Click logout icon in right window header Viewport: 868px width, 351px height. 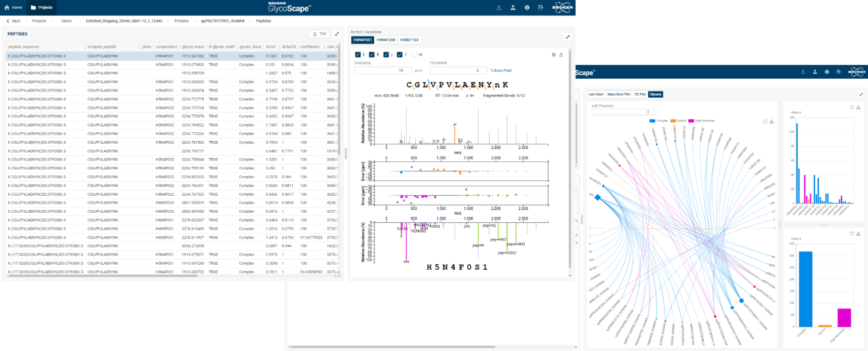[840, 71]
